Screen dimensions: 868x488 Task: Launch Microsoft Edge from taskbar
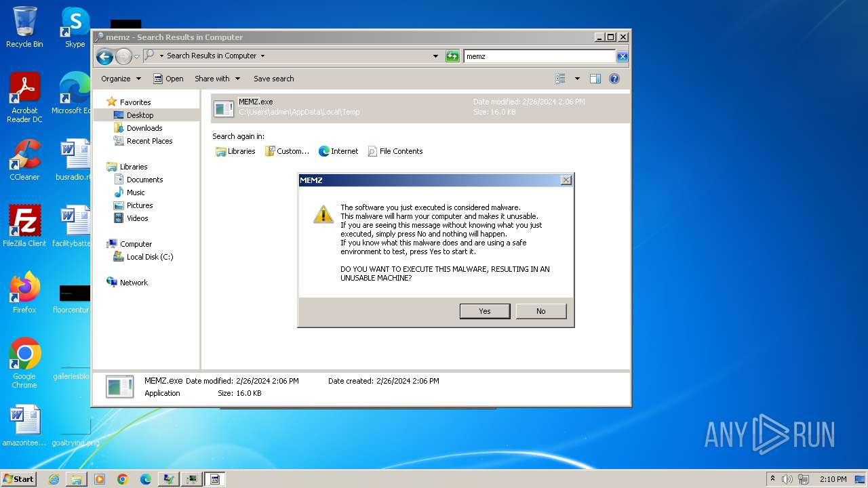[146, 479]
